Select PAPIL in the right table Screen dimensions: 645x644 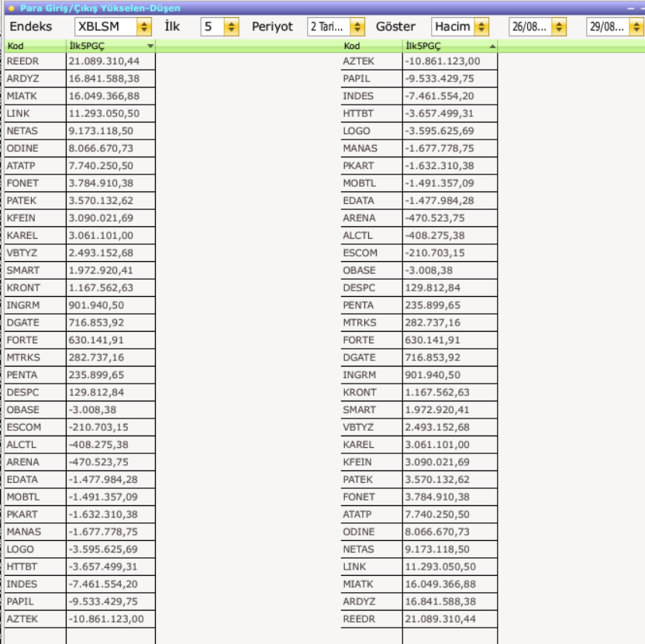(x=357, y=78)
